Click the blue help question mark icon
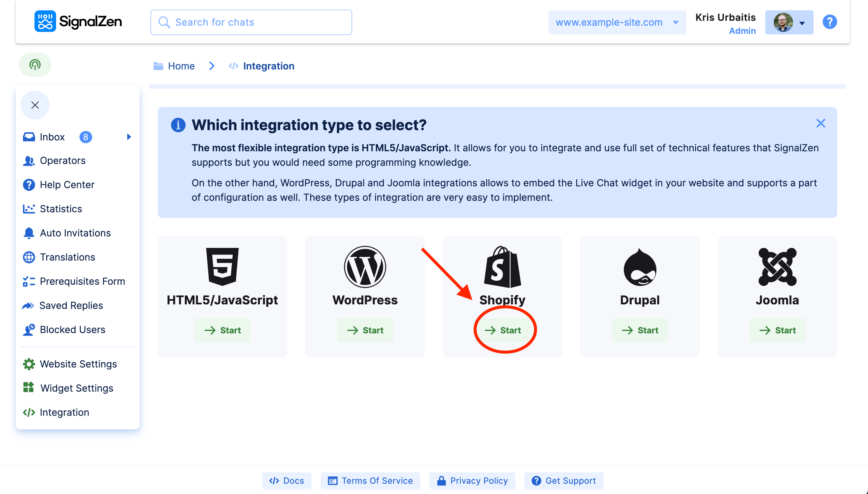The image size is (868, 494). click(829, 22)
